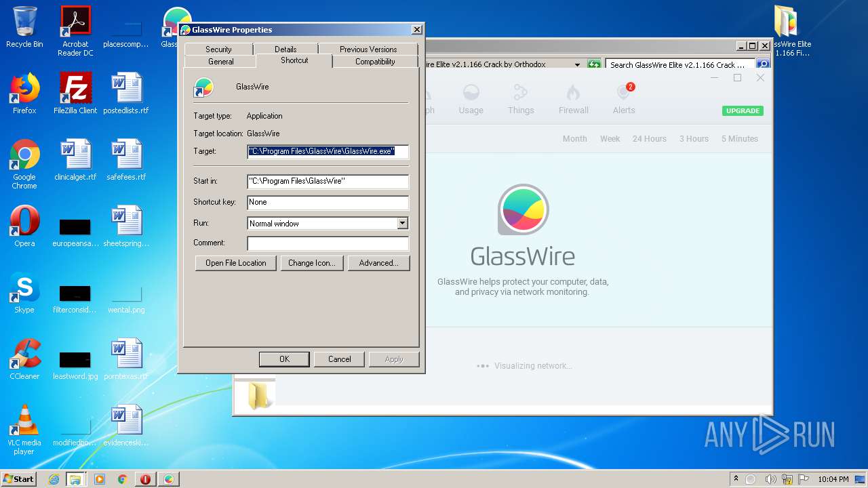Open safefees.rtf document icon
The width and height of the screenshot is (868, 488).
(126, 160)
